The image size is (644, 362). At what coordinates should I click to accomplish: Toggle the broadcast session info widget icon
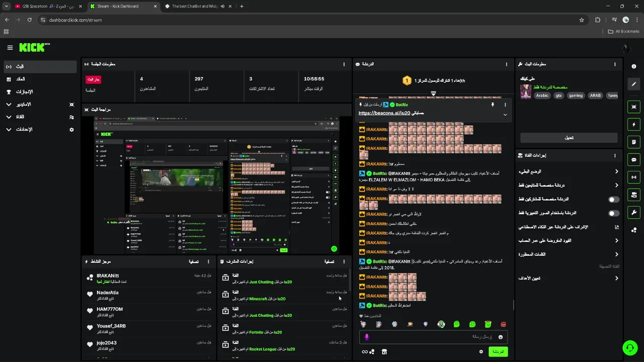pos(634,177)
